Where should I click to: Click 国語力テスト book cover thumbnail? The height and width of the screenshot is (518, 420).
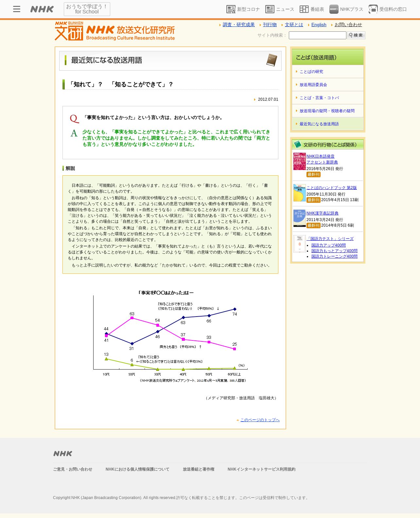click(299, 244)
